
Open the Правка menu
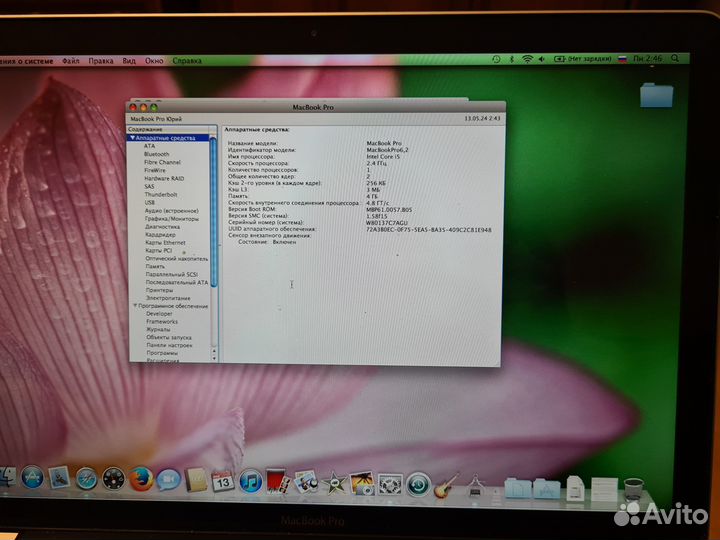click(101, 61)
